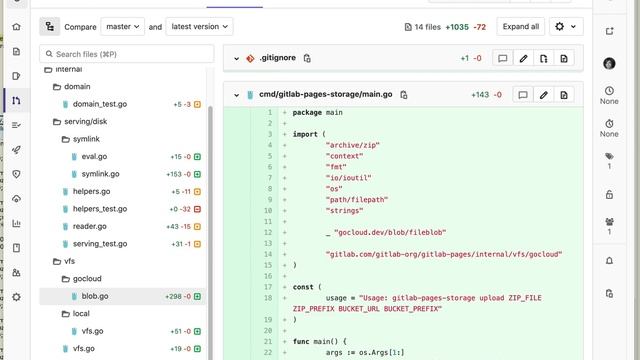This screenshot has width=640, height=360.
Task: Click the file tree scrollbar
Action: 211,233
